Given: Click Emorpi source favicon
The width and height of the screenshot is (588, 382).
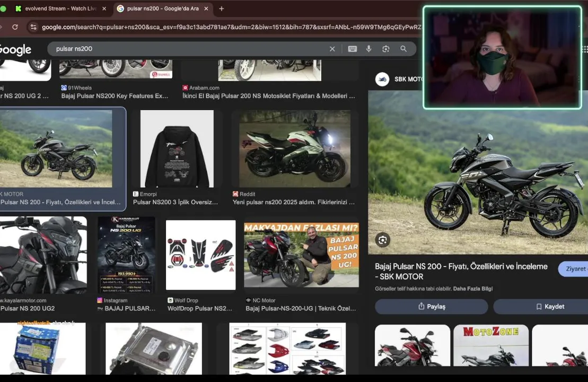Looking at the screenshot, I should [x=135, y=194].
